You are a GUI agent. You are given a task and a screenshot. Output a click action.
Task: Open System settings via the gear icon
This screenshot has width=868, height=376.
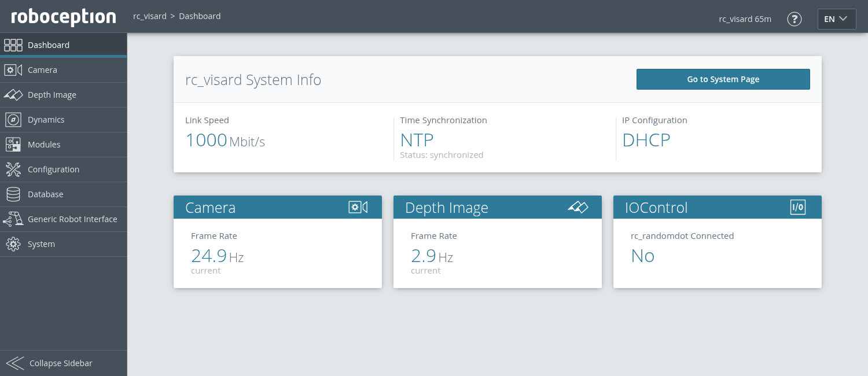[x=13, y=244]
